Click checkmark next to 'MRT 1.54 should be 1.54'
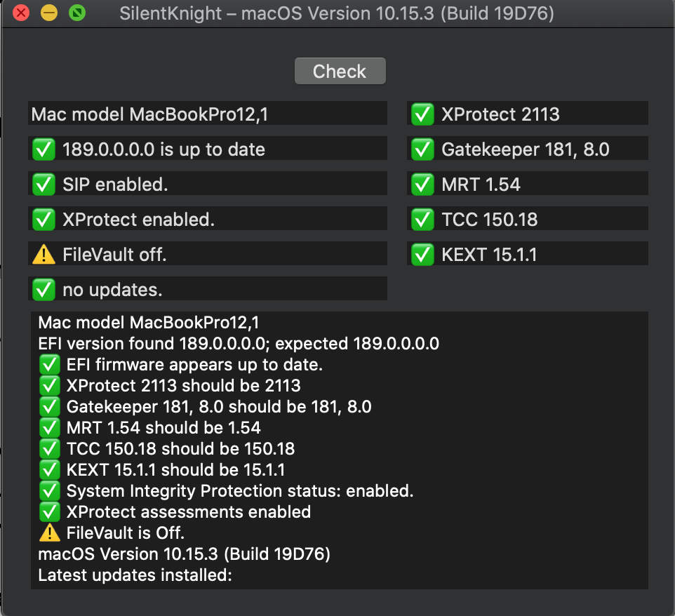 50,428
